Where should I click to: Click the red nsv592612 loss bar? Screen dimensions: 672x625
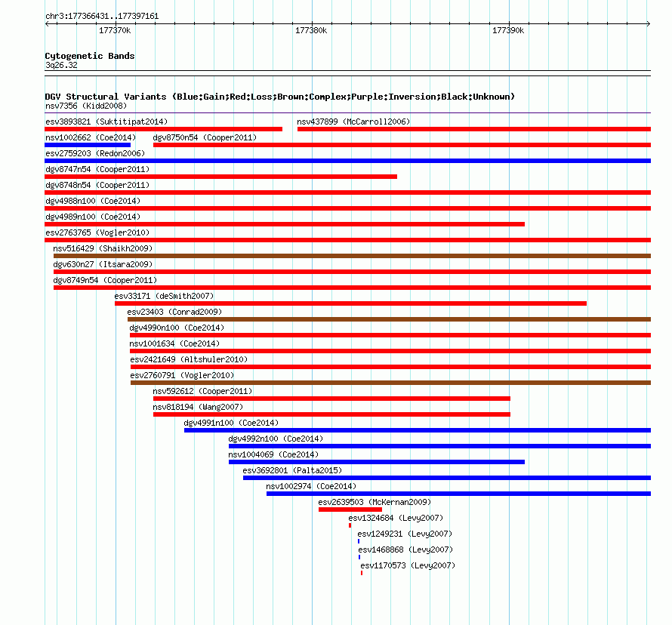(331, 399)
